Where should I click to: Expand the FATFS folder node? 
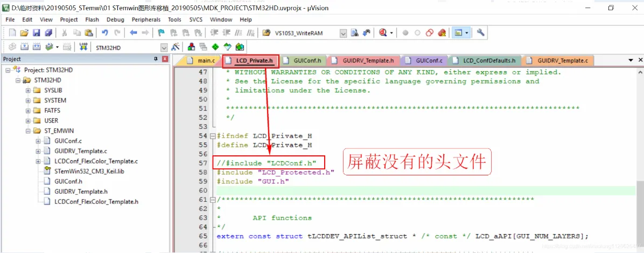pos(28,110)
